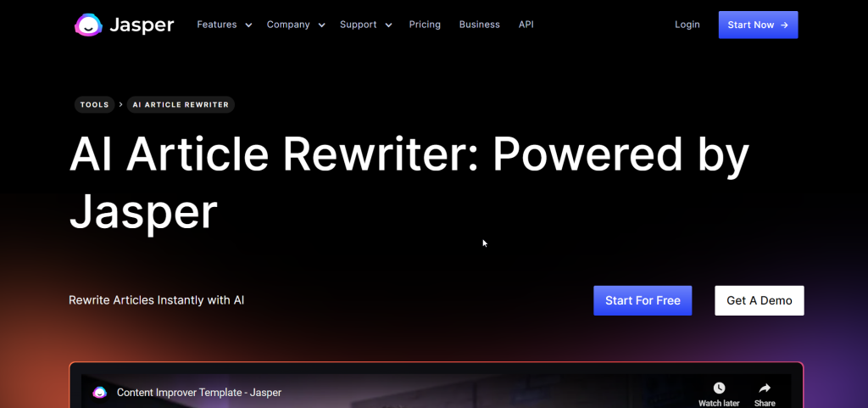Click the Jasper logo icon

point(88,25)
